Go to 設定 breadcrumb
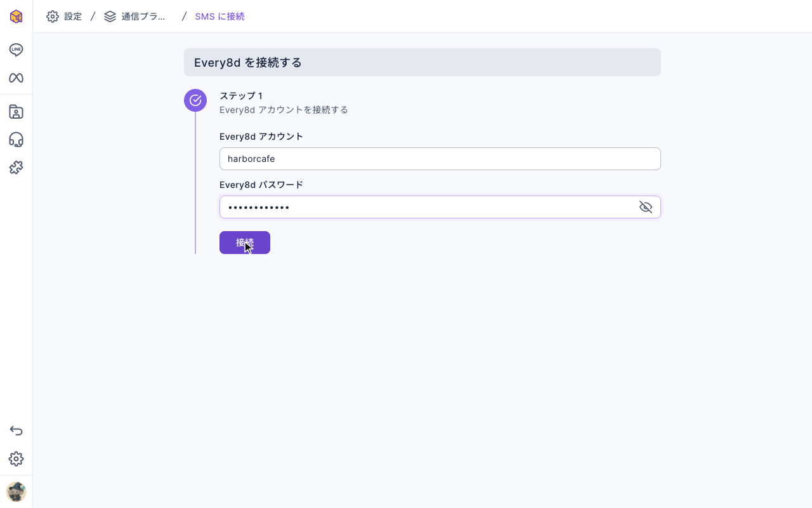 (x=73, y=17)
